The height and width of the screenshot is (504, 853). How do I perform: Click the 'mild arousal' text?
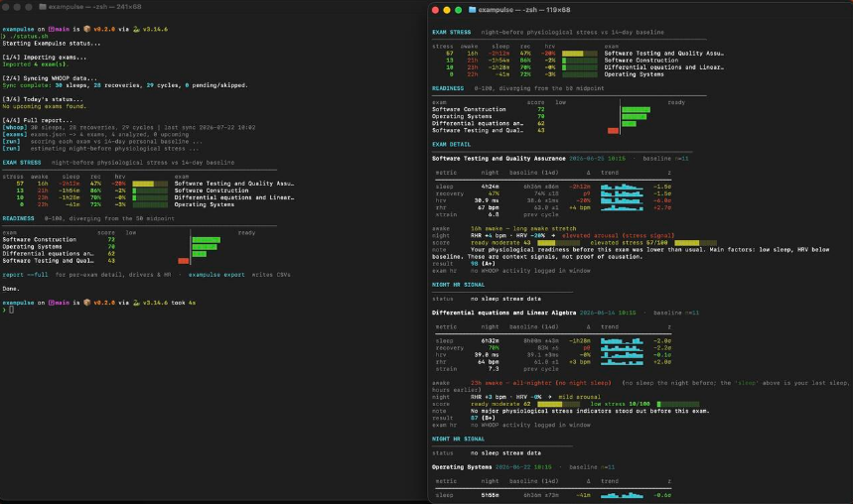click(579, 398)
